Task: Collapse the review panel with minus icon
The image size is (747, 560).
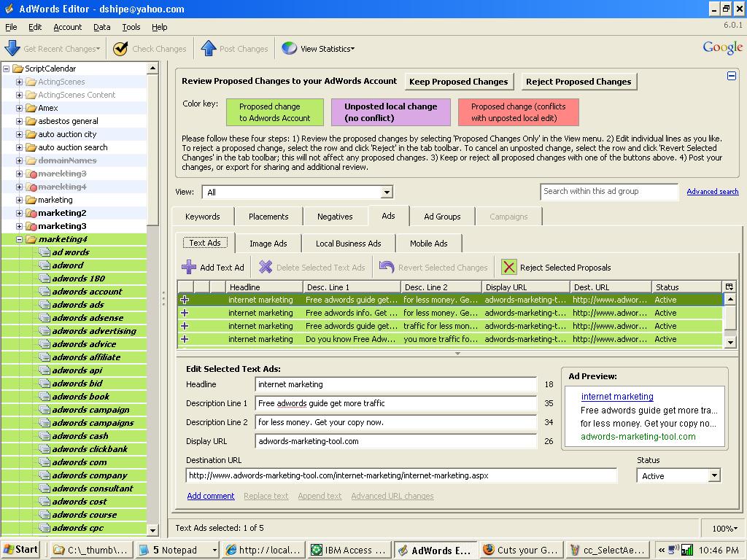Action: (x=732, y=76)
